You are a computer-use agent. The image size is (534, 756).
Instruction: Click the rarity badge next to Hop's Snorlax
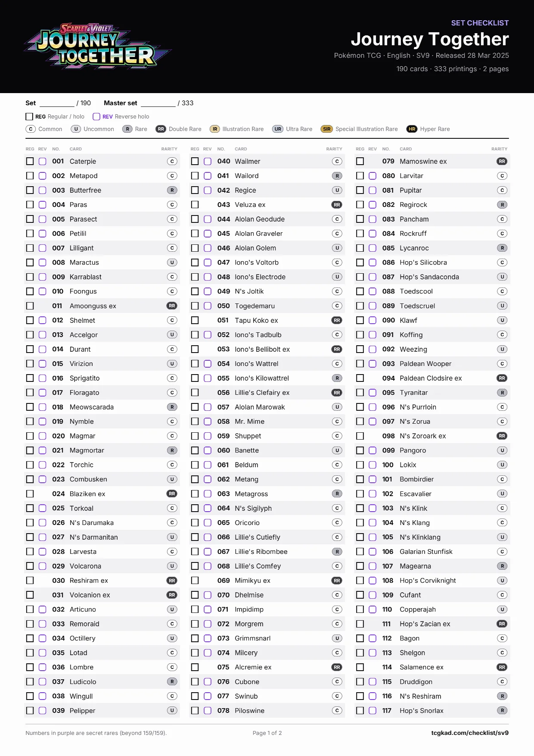[x=502, y=710]
